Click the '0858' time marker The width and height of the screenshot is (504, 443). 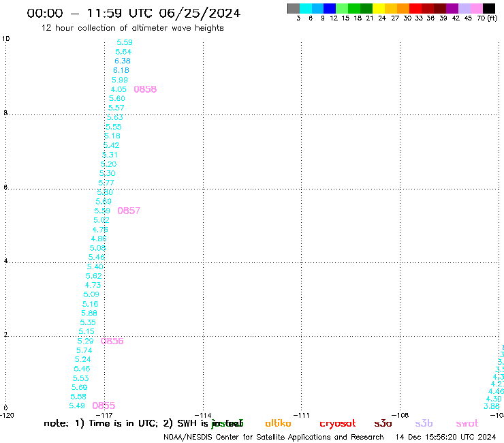tap(145, 89)
